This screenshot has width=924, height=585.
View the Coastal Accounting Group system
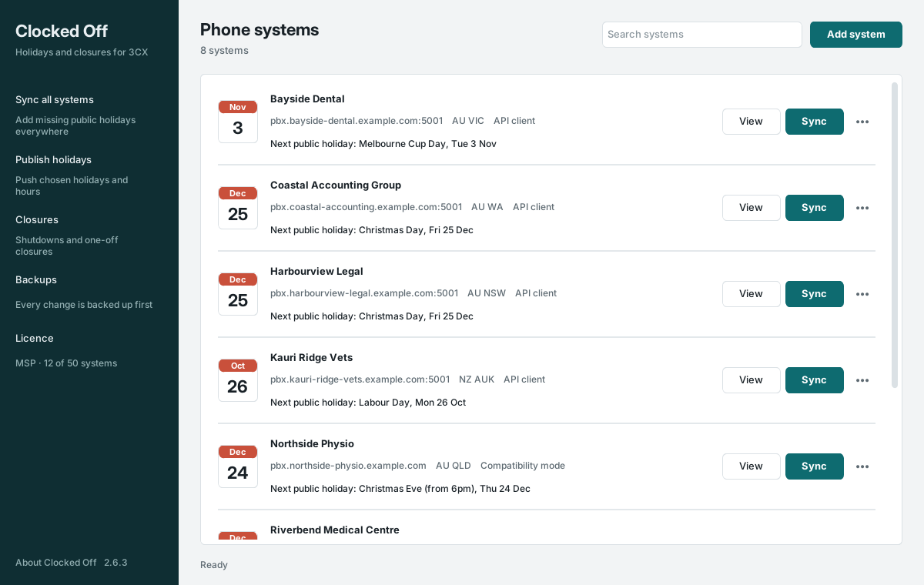(751, 208)
